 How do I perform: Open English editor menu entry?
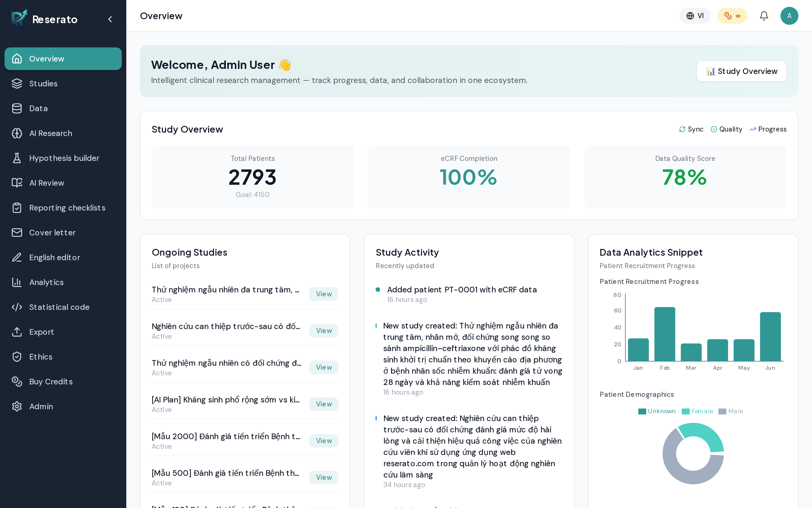63,257
